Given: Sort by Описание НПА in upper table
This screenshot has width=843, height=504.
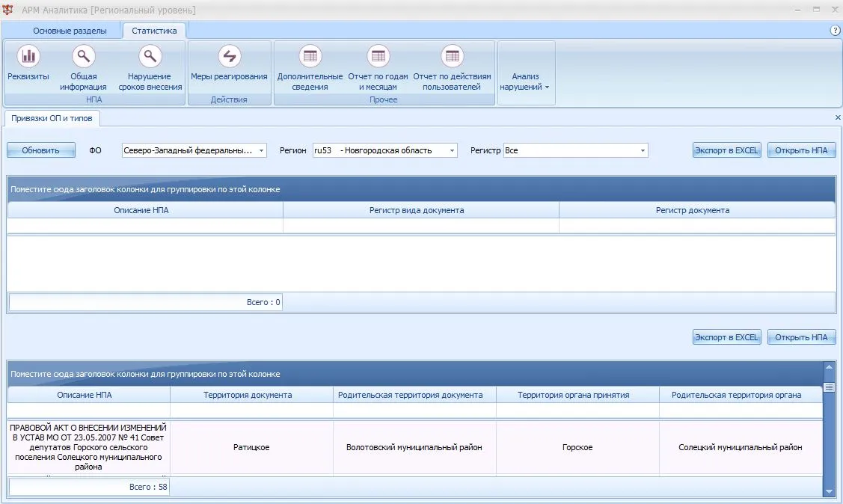Looking at the screenshot, I should (x=145, y=210).
